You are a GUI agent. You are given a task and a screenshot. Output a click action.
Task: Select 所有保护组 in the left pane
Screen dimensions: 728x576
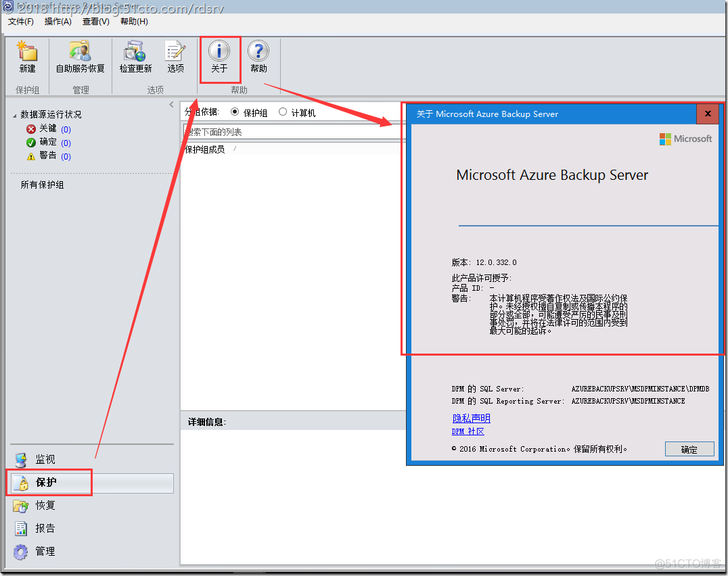(x=42, y=185)
